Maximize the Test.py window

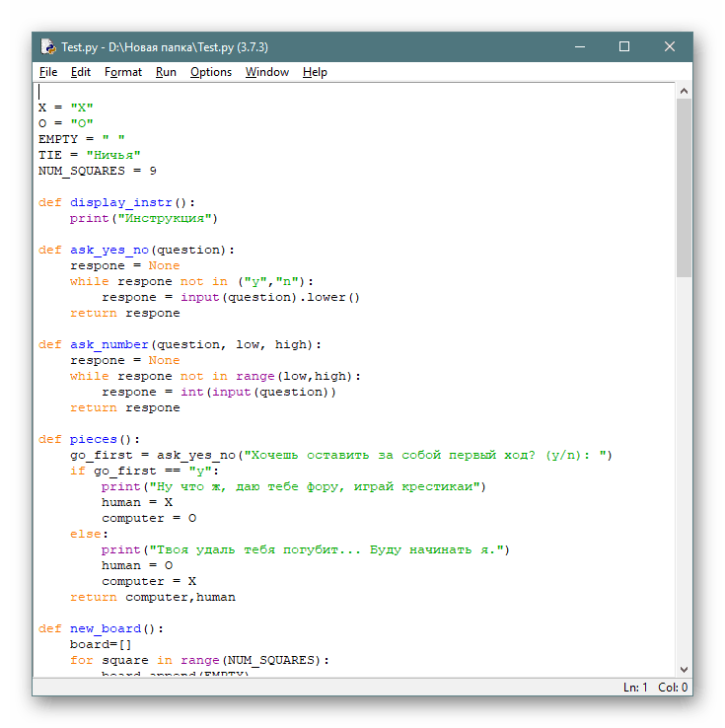pyautogui.click(x=624, y=46)
